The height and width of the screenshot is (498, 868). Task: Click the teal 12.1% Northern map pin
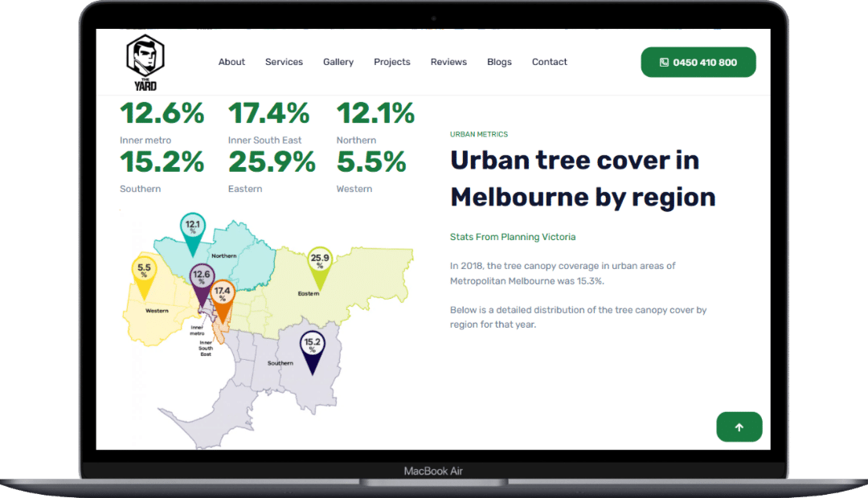pos(193,227)
